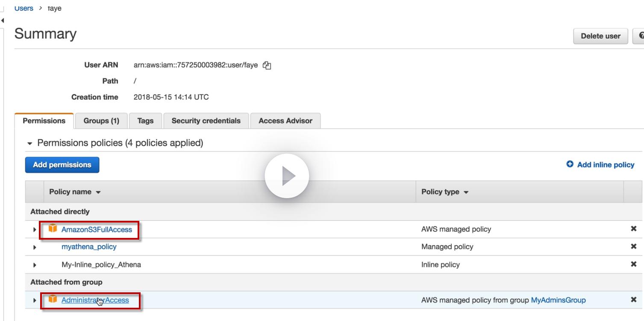Collapse the Permissions policies section
This screenshot has width=644, height=321.
29,143
